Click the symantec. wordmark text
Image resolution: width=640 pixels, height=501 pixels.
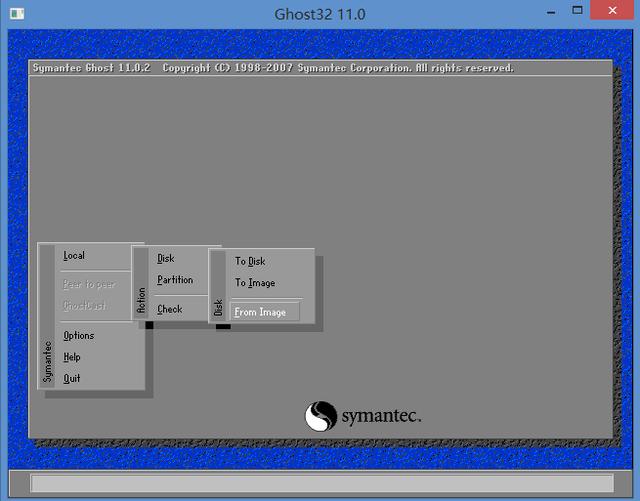point(381,416)
